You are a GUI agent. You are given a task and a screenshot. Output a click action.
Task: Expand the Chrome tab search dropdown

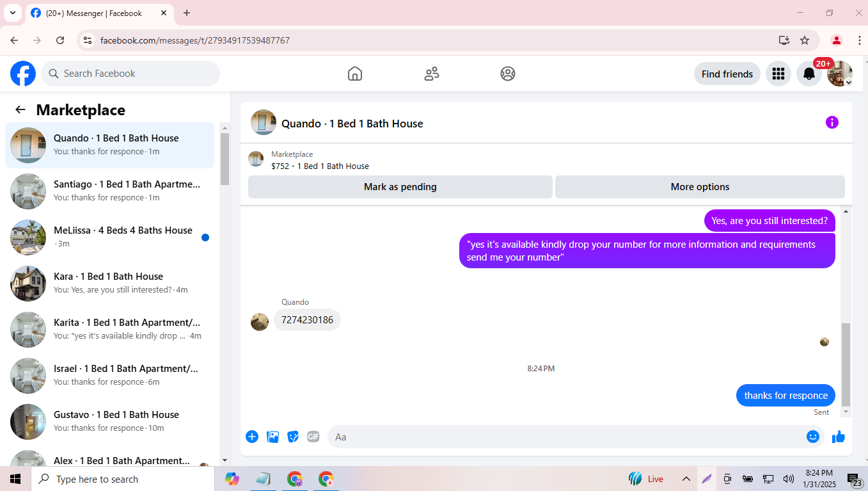click(12, 13)
